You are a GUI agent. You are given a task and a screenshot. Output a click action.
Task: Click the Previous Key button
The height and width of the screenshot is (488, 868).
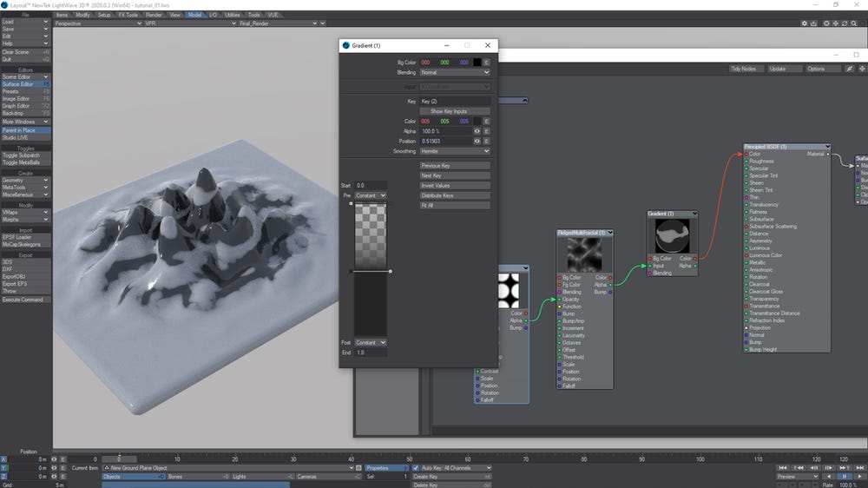click(x=455, y=166)
